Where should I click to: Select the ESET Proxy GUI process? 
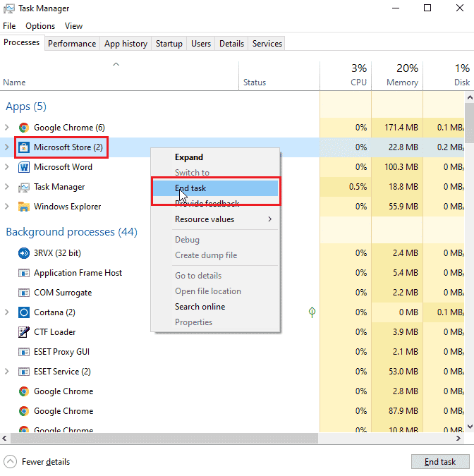pos(232,352)
